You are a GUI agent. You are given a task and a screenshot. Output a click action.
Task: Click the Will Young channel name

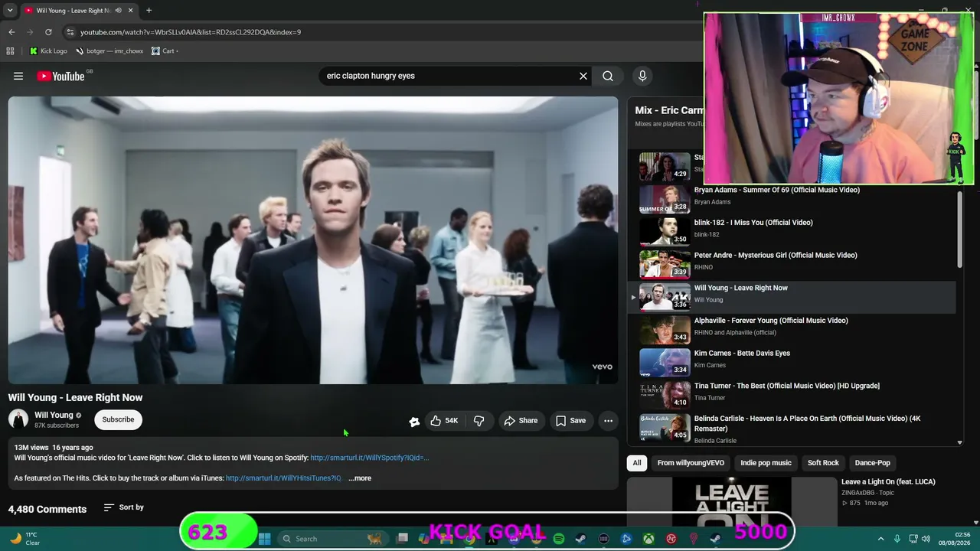click(54, 415)
